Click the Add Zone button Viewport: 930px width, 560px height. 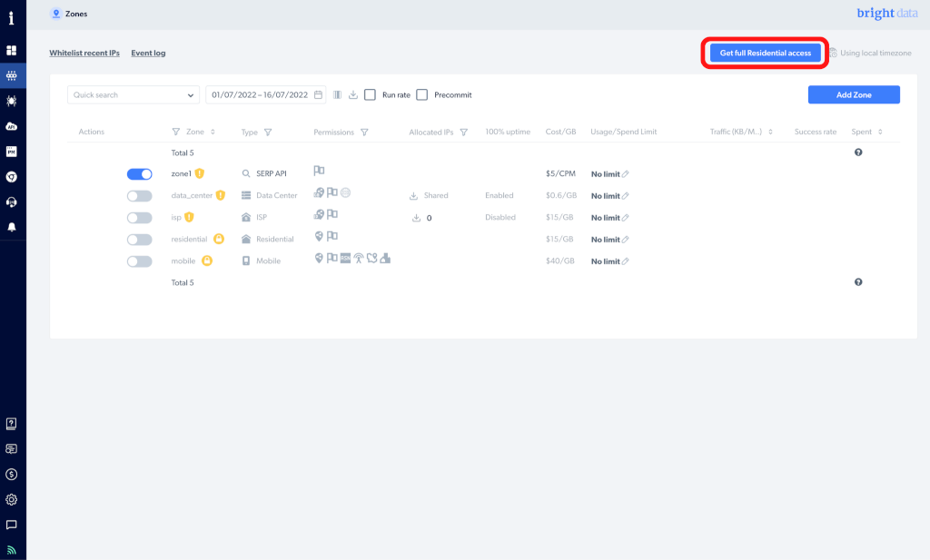[x=854, y=94]
